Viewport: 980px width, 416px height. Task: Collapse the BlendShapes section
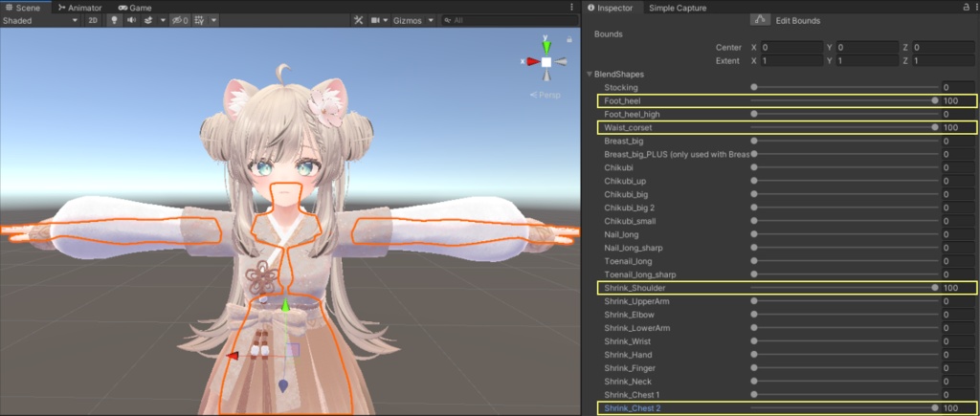(x=589, y=75)
